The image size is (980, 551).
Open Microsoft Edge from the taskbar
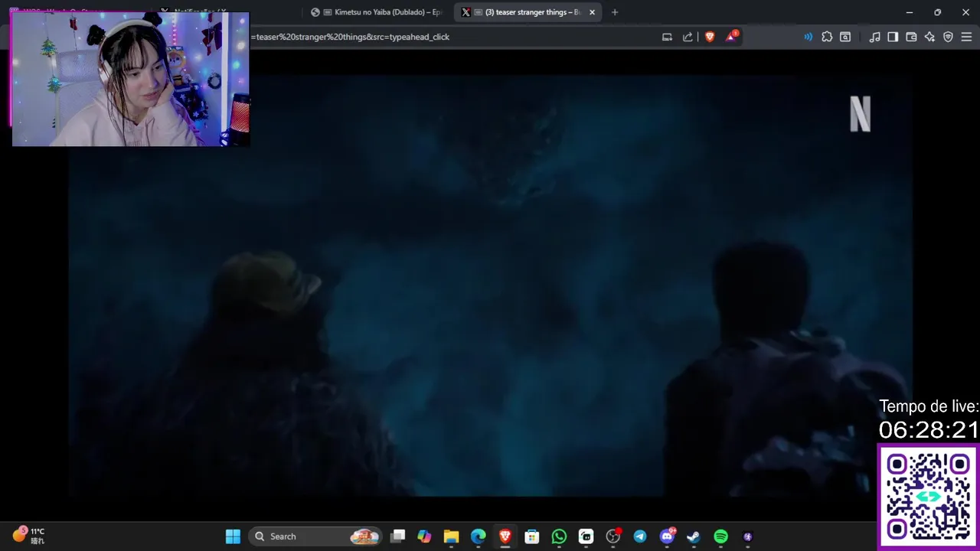tap(478, 536)
